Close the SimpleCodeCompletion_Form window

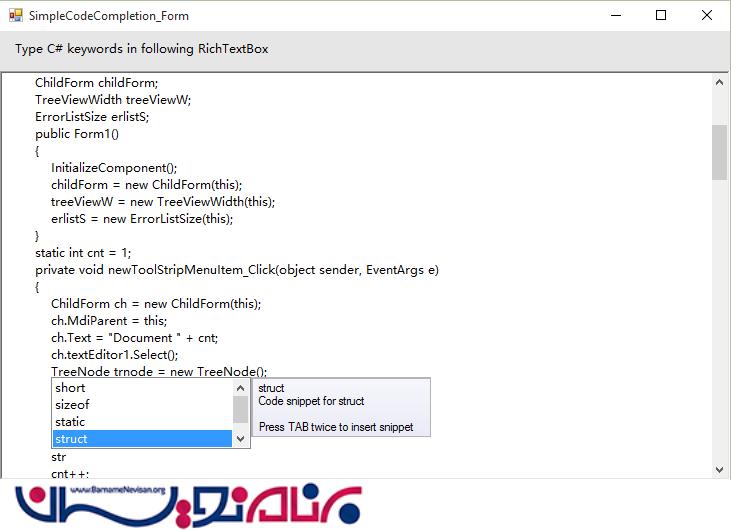[707, 16]
